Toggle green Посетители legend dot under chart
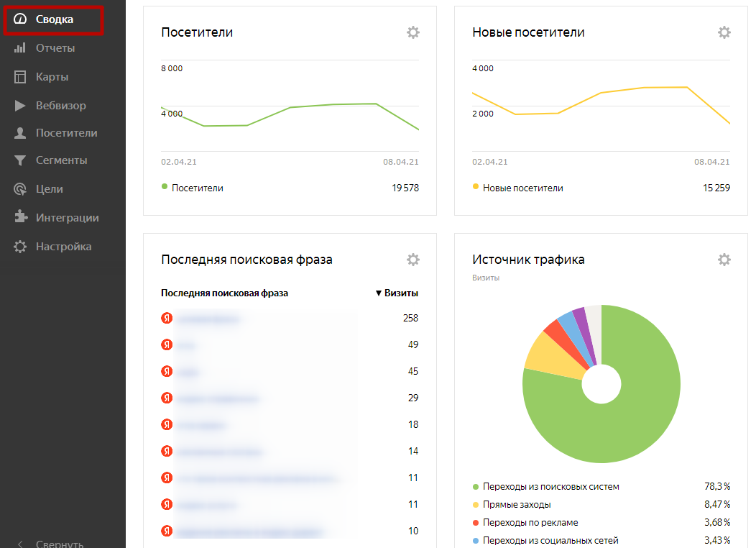Screen dimensions: 756x548 (165, 187)
